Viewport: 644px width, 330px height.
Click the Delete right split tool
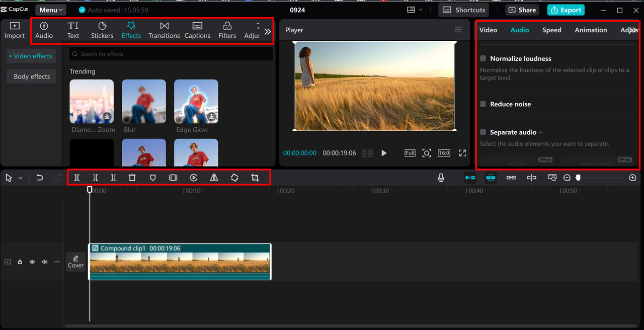pyautogui.click(x=114, y=178)
